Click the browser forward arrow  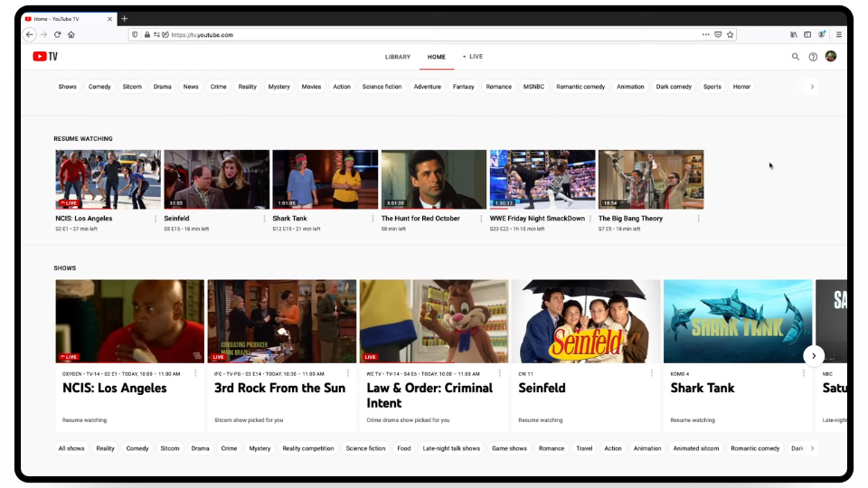pos(43,34)
